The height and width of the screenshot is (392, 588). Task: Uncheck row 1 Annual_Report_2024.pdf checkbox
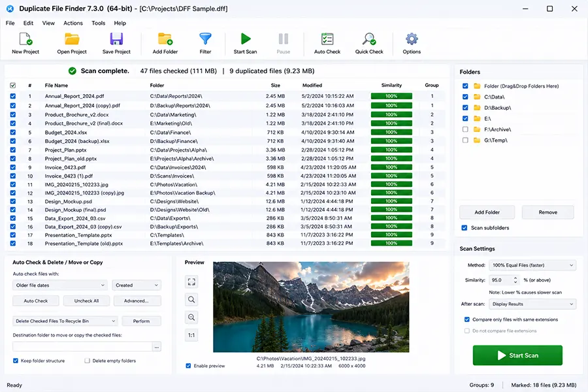[13, 96]
